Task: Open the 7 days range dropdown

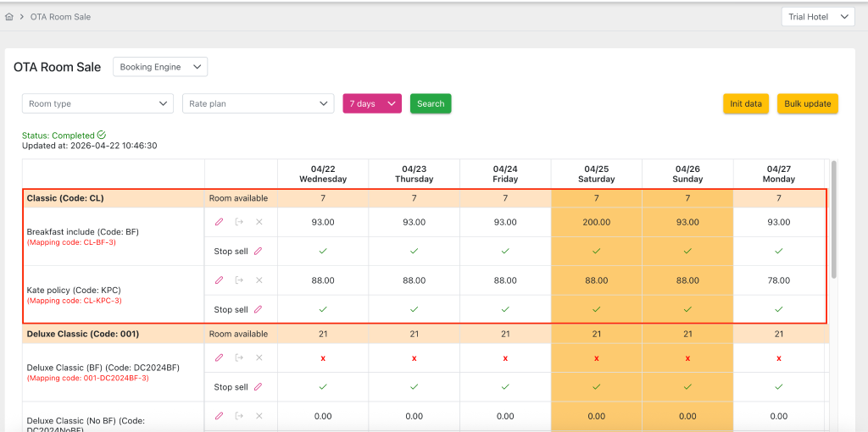Action: [x=371, y=103]
